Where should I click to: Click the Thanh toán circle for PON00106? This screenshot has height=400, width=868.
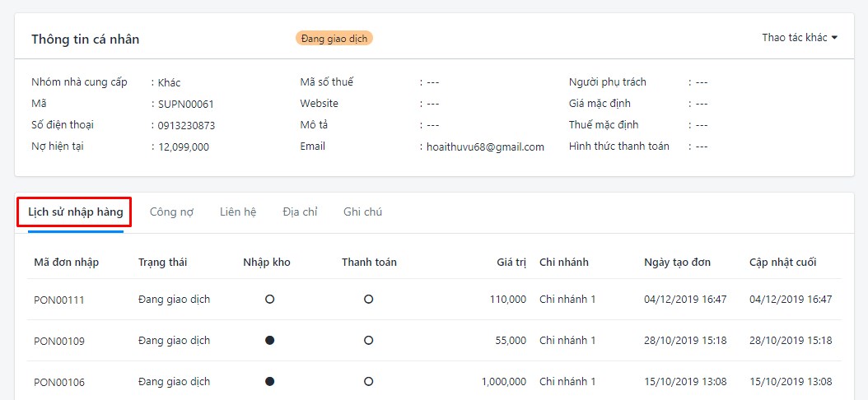pyautogui.click(x=369, y=381)
